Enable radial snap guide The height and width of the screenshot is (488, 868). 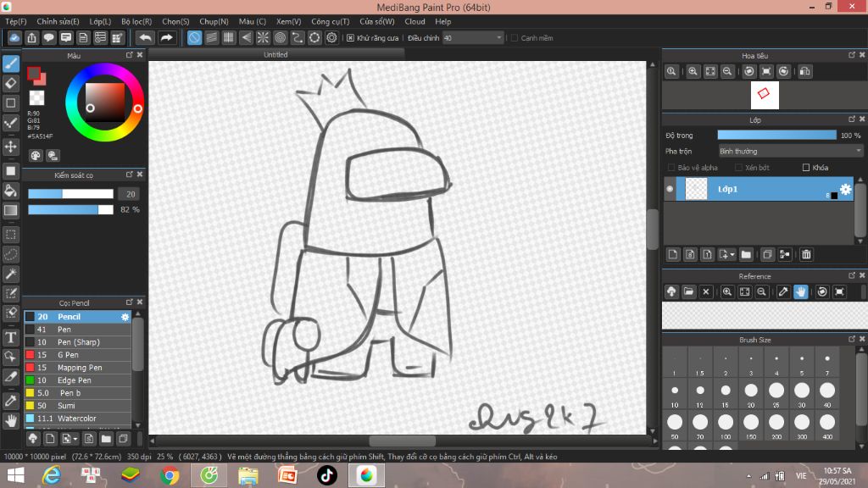(263, 37)
